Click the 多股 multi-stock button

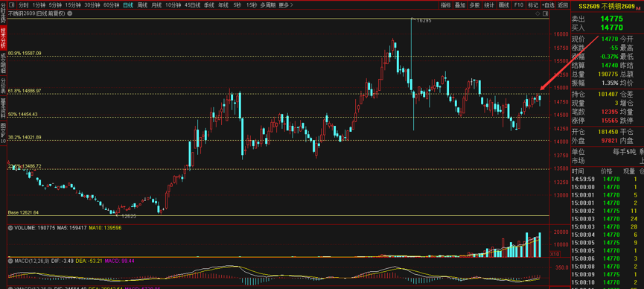pyautogui.click(x=474, y=5)
